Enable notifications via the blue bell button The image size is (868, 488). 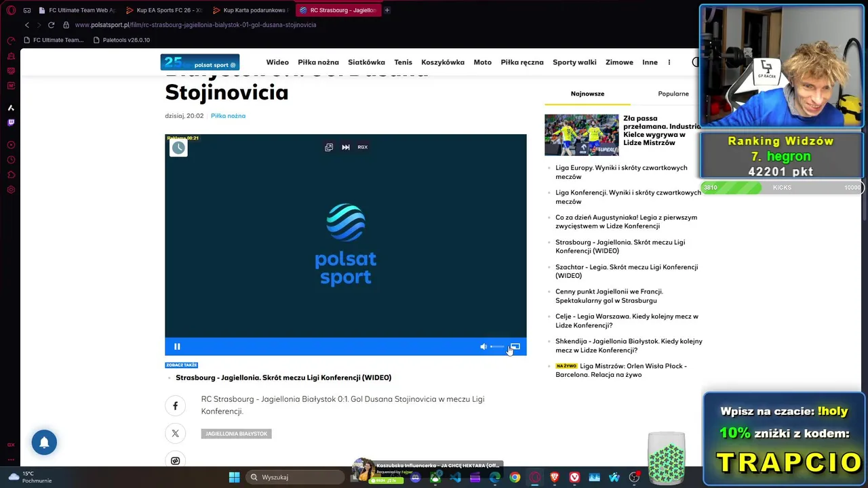44,442
